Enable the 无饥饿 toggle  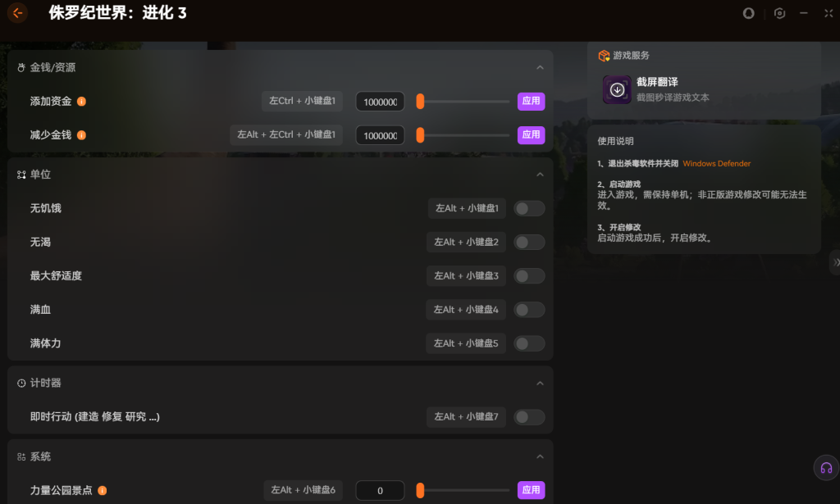coord(529,209)
